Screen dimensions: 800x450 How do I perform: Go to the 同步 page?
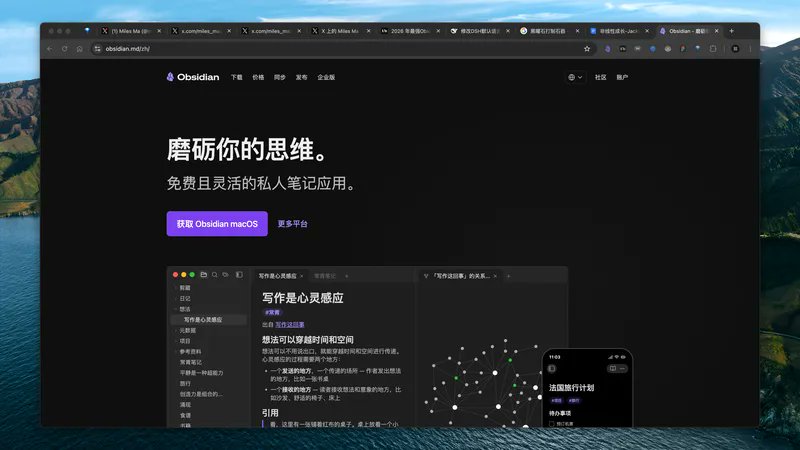(x=280, y=78)
